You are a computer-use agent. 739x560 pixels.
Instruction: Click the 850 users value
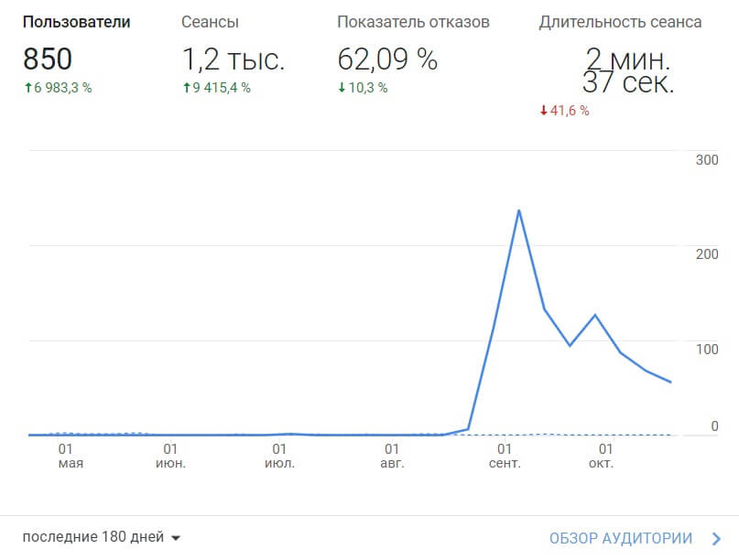(x=48, y=59)
